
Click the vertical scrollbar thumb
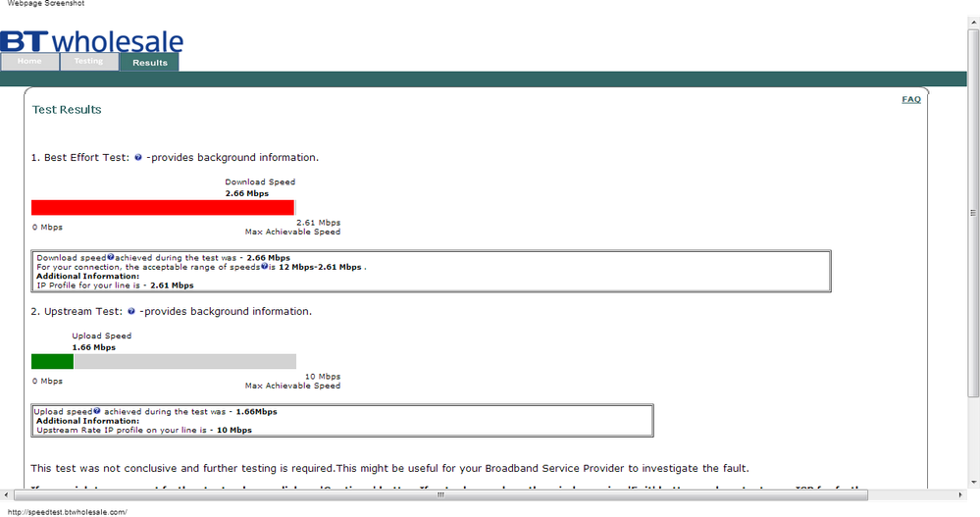click(974, 213)
